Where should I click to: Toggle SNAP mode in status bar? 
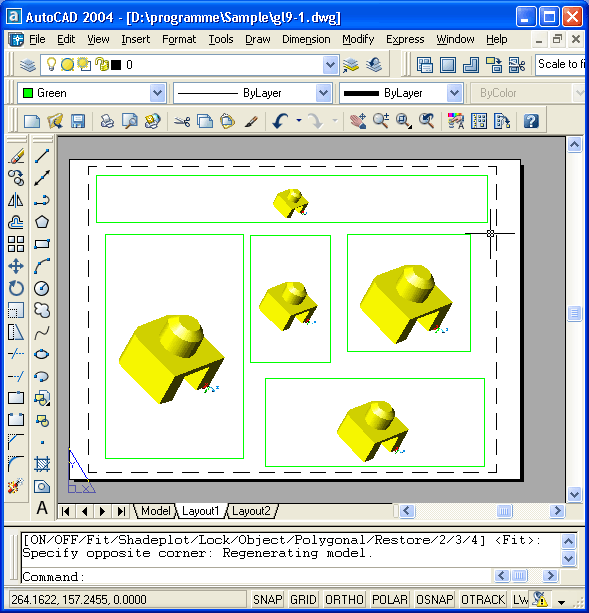pyautogui.click(x=267, y=599)
